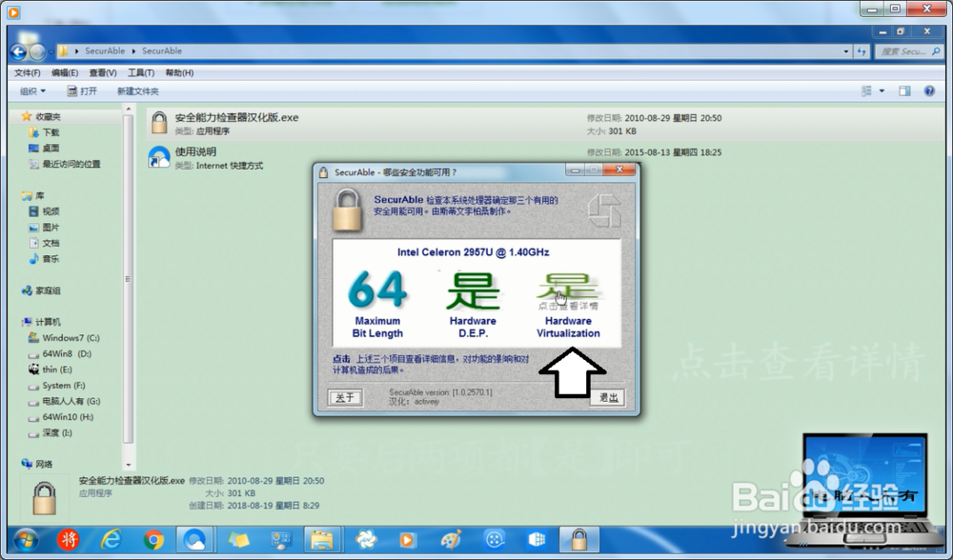Select drive System (F:)
The width and height of the screenshot is (953, 560).
coord(64,385)
